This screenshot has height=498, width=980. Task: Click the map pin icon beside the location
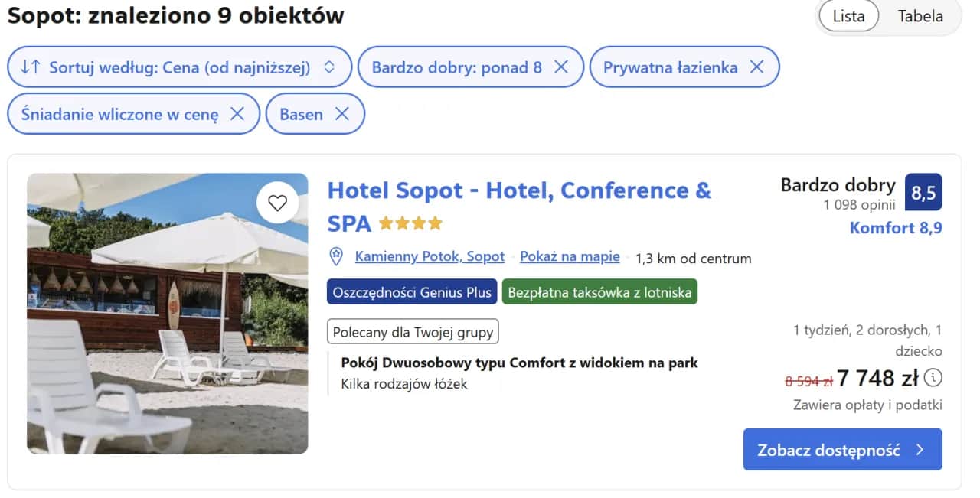pos(336,256)
